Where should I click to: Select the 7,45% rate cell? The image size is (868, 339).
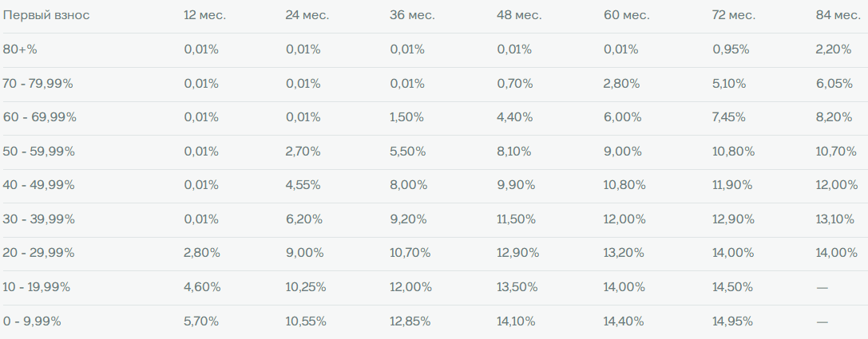click(x=729, y=117)
